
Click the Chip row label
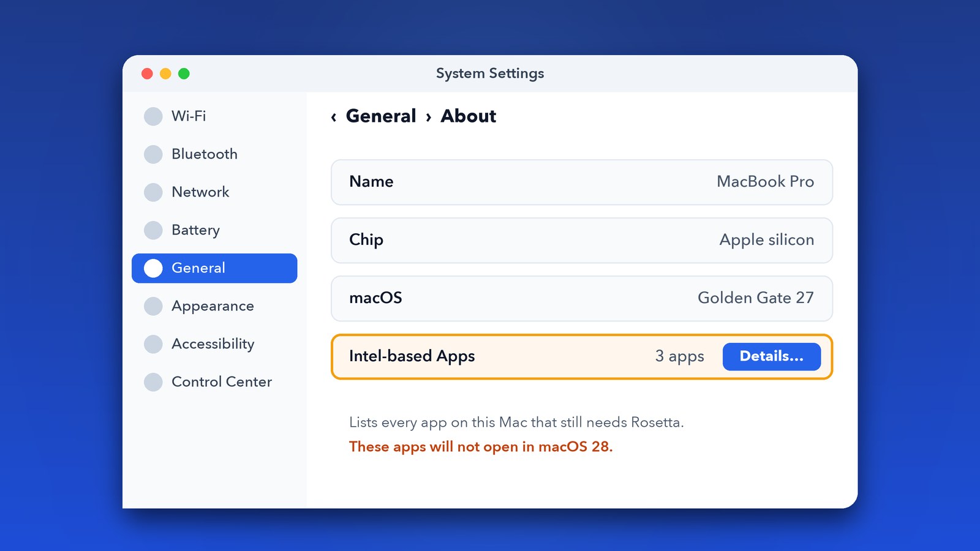click(x=366, y=240)
